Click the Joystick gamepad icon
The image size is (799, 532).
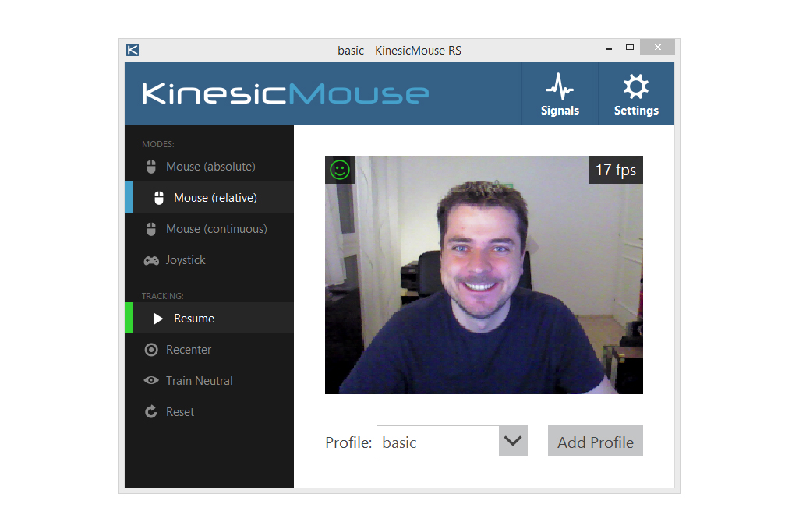[150, 261]
